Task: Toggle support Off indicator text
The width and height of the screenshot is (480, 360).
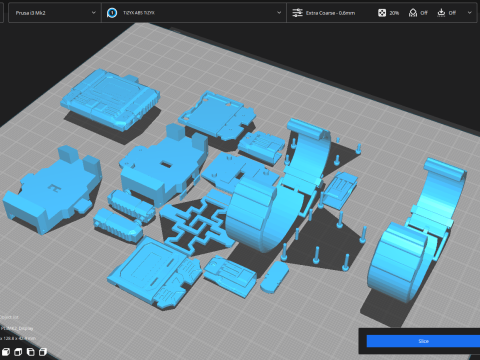Action: click(424, 13)
